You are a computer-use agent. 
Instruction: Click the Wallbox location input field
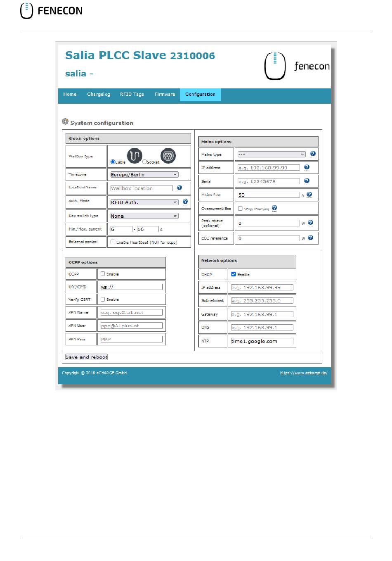pyautogui.click(x=142, y=188)
